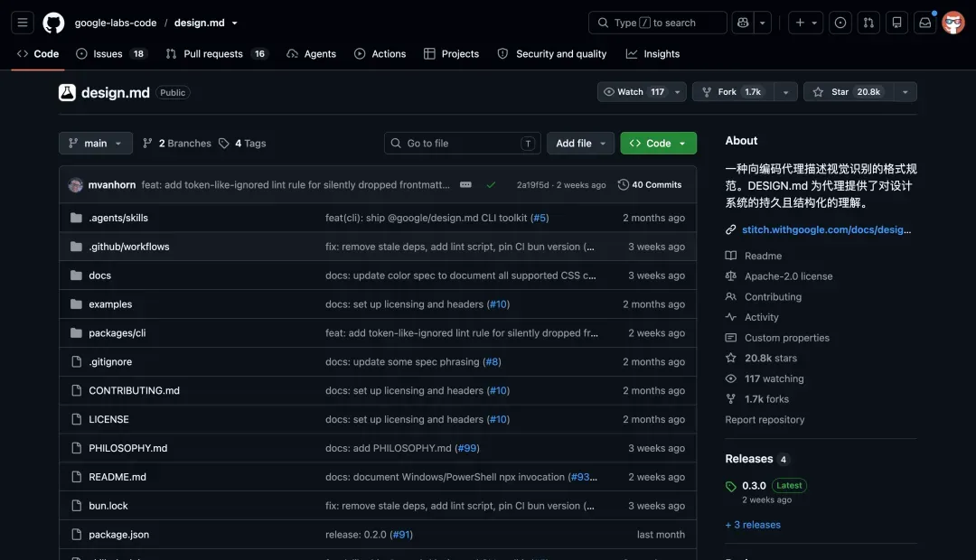Image resolution: width=976 pixels, height=560 pixels.
Task: Switch to the Issues tab
Action: point(109,54)
